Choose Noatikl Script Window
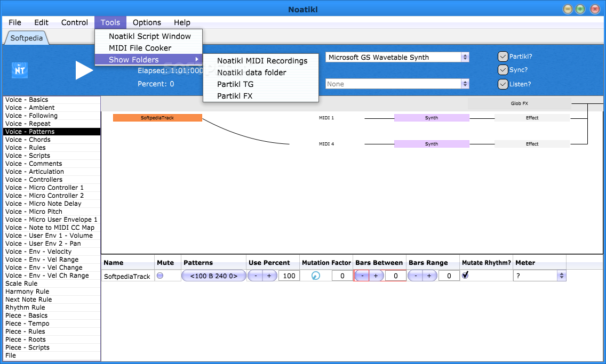This screenshot has height=364, width=606. (148, 36)
